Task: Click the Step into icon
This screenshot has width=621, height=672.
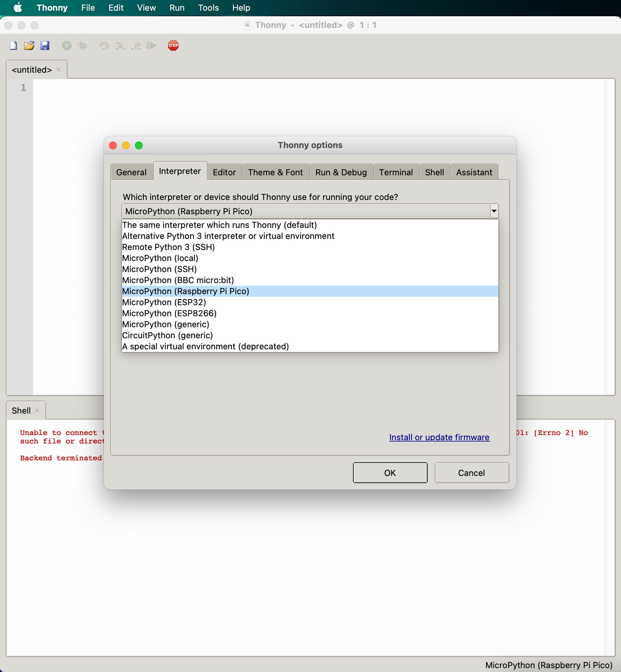Action: tap(120, 45)
